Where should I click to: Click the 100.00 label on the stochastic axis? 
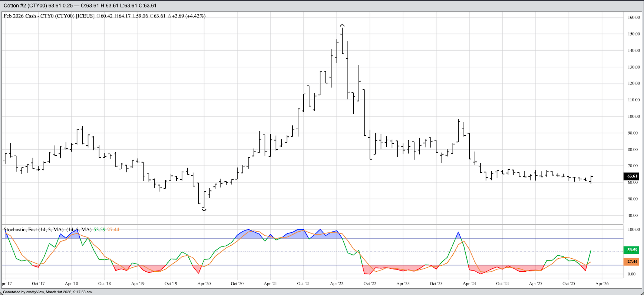[x=634, y=229]
